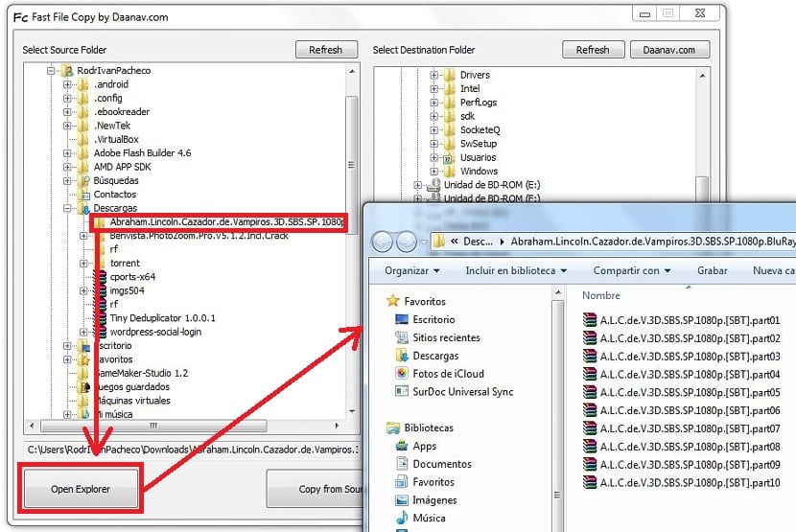Click the Explorer back navigation button

point(384,242)
